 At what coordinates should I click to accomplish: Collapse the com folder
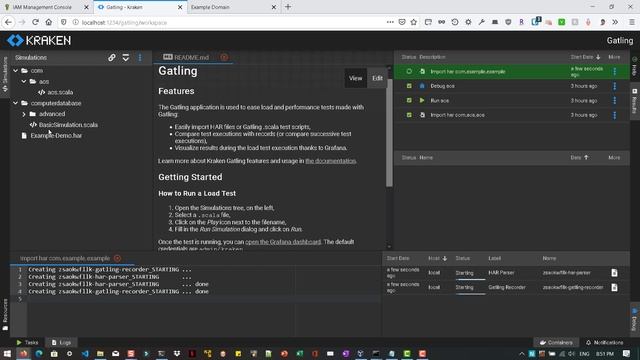coord(16,71)
